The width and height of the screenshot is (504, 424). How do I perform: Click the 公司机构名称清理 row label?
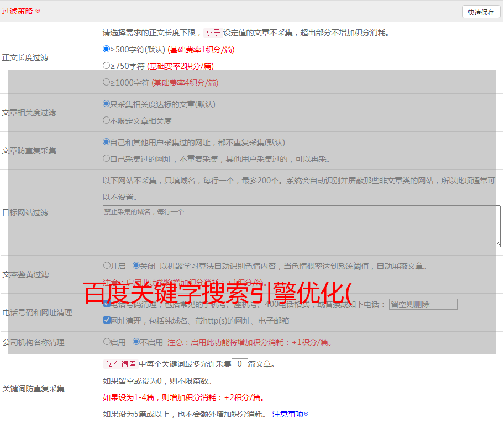point(33,342)
